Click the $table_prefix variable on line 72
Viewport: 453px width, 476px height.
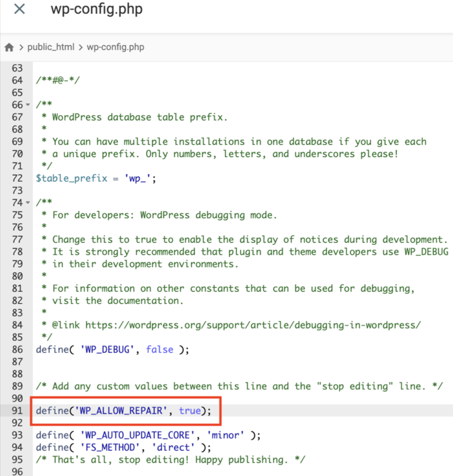pos(72,178)
